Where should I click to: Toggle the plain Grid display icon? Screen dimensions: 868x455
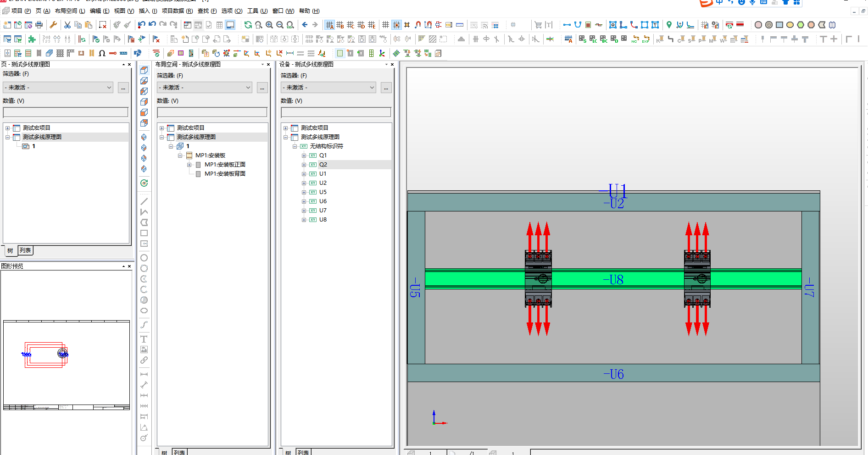386,25
